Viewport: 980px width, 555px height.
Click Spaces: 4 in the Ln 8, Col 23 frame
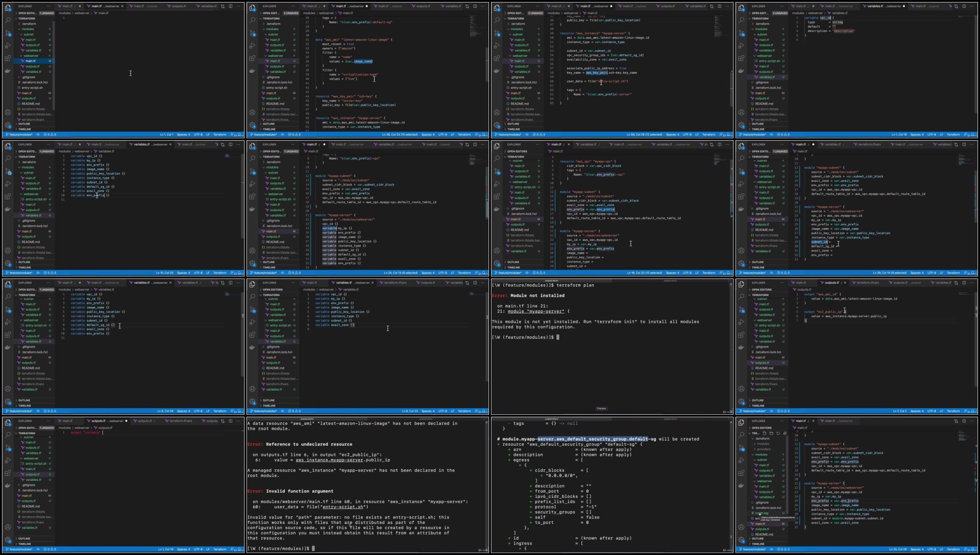pyautogui.click(x=428, y=411)
